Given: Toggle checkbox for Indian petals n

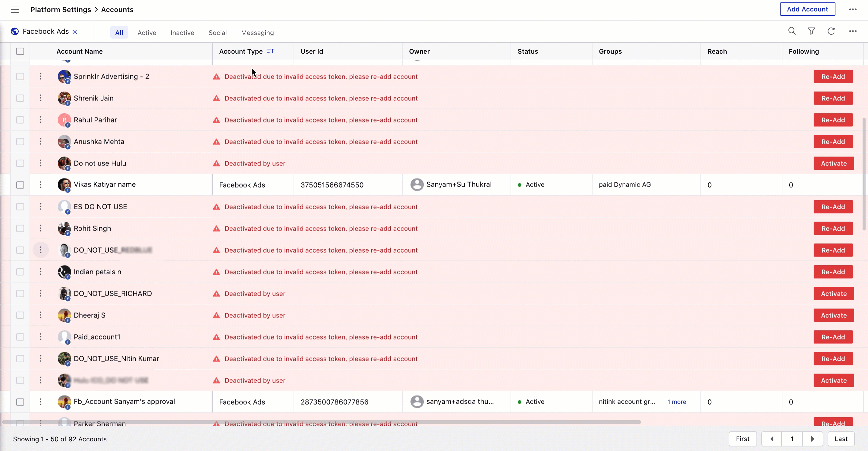Looking at the screenshot, I should coord(20,272).
